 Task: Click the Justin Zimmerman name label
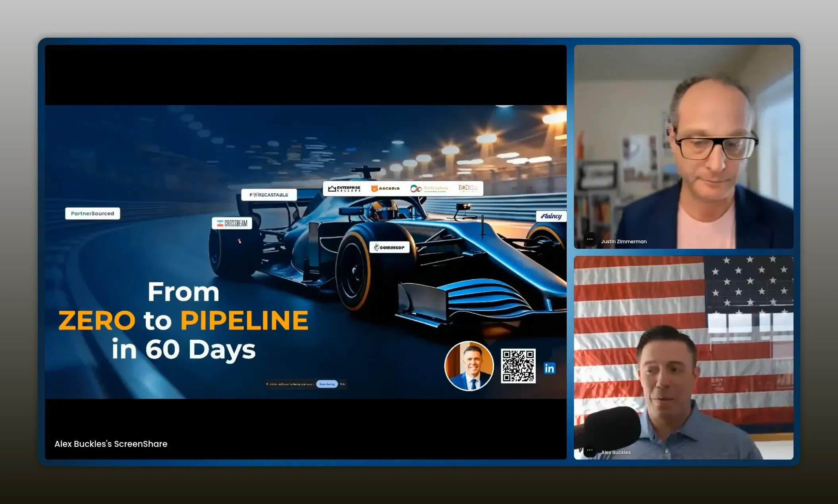click(624, 242)
